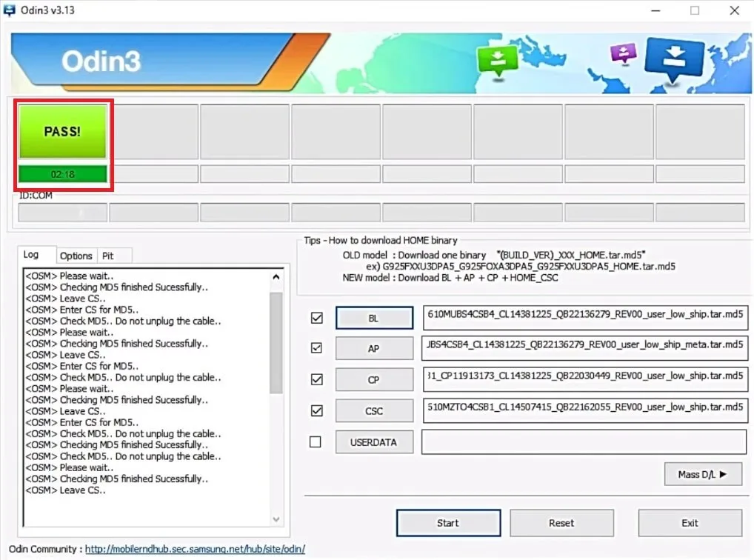Switch to the Log tab
The width and height of the screenshot is (754, 560).
[x=36, y=255]
